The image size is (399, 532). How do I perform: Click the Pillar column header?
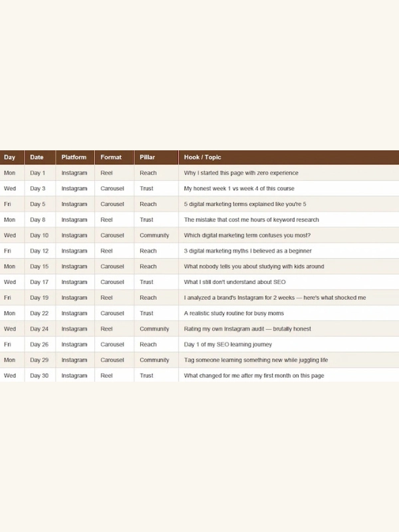[x=156, y=157]
